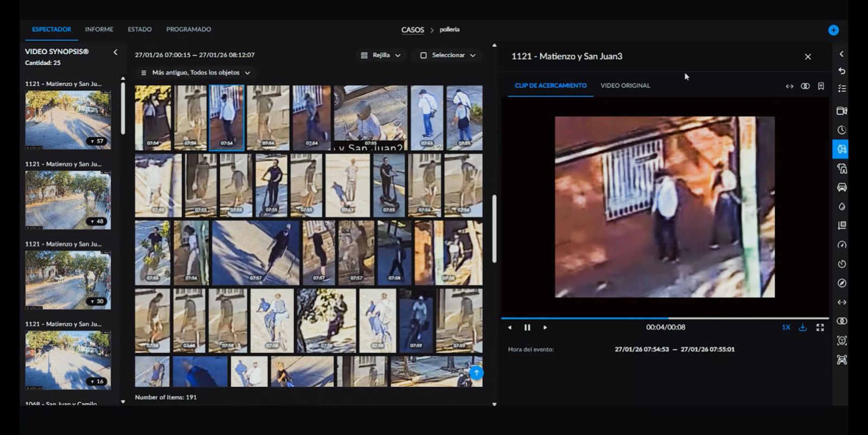The image size is (868, 435).
Task: Go to CASOS breadcrumb link
Action: (412, 30)
